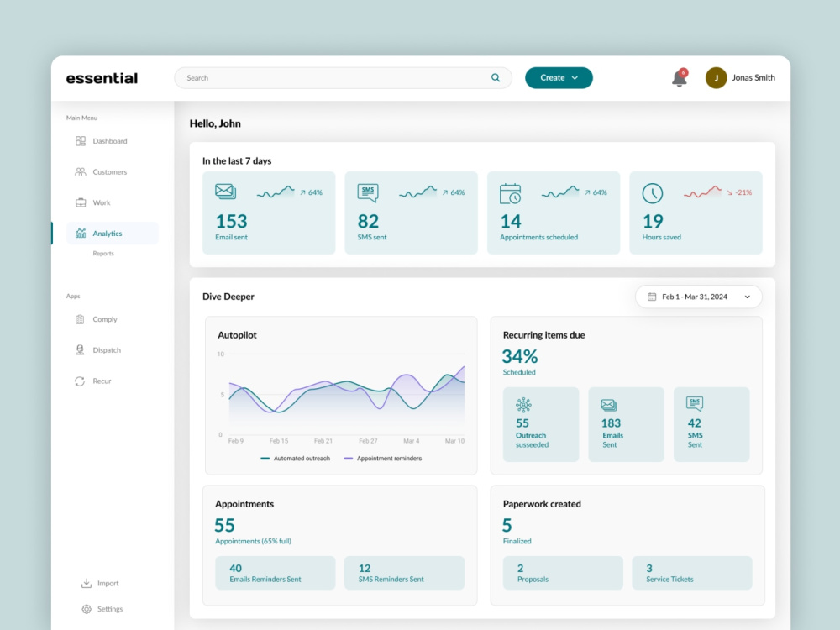Screen dimensions: 840x630
Task: Click the Comply clipboard icon
Action: 80,319
